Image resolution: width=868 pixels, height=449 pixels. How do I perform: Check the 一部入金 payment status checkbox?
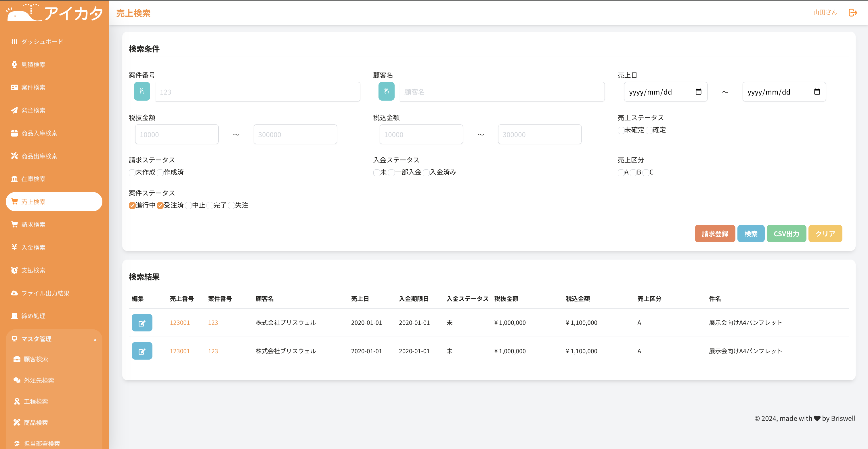[x=391, y=173]
